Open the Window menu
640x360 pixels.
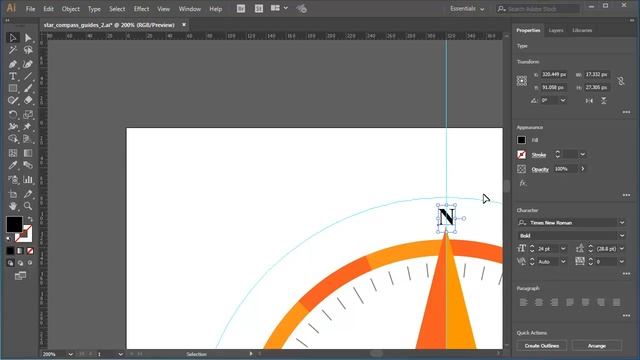(x=189, y=9)
